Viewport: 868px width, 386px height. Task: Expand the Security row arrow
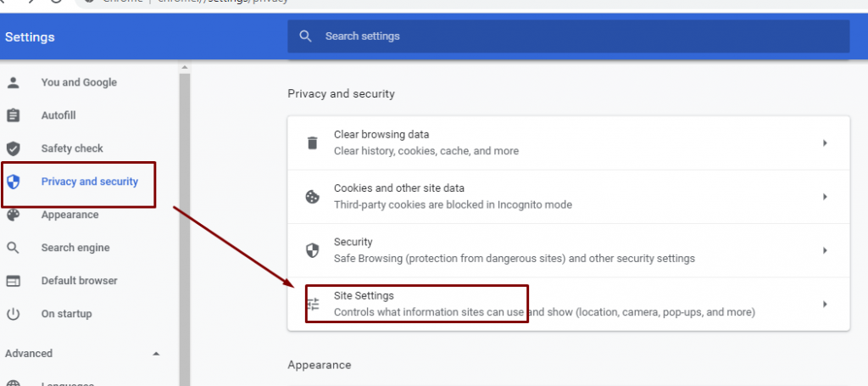(825, 250)
